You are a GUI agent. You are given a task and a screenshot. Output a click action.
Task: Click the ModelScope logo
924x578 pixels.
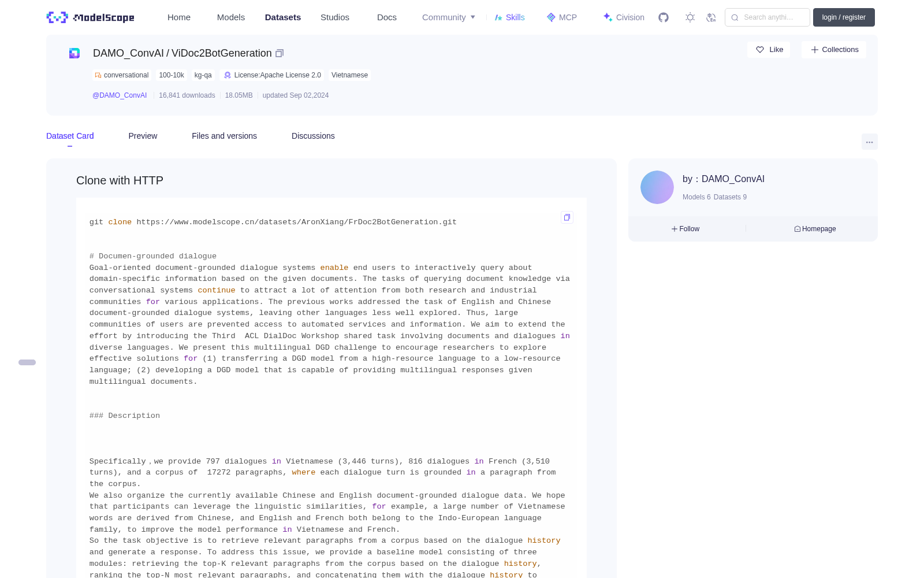[x=90, y=17]
